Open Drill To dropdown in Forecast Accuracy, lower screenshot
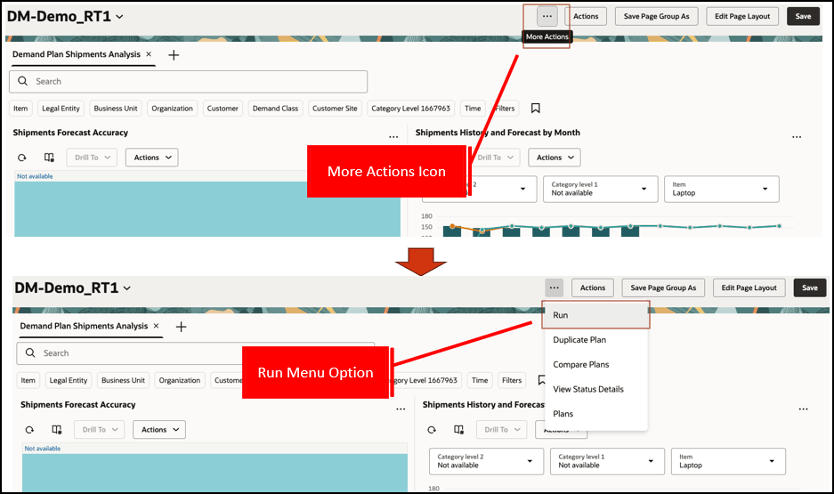This screenshot has width=834, height=494. (x=99, y=430)
